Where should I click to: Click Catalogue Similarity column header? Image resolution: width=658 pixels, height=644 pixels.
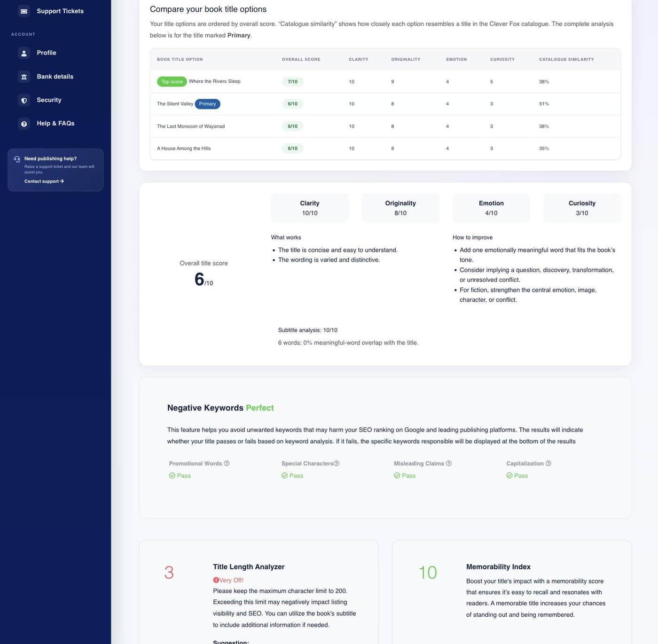click(566, 60)
